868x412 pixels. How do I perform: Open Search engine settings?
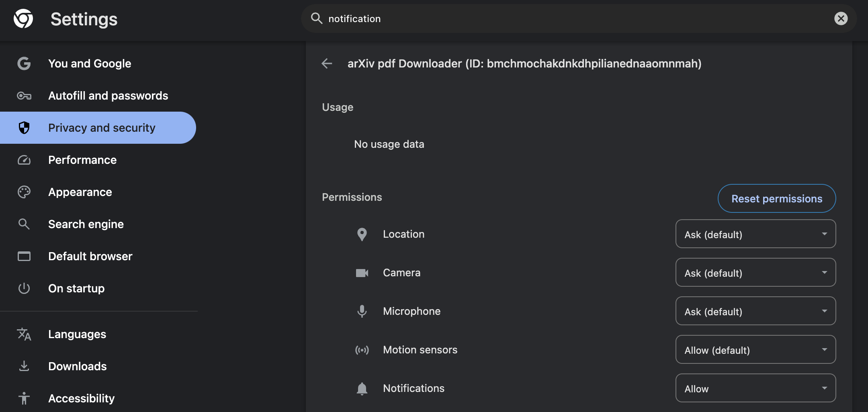tap(98, 224)
